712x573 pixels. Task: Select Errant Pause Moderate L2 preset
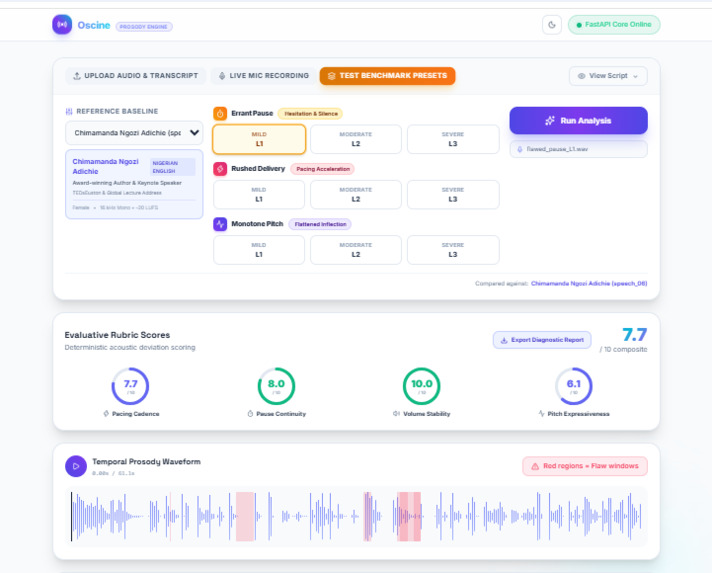[x=356, y=139]
